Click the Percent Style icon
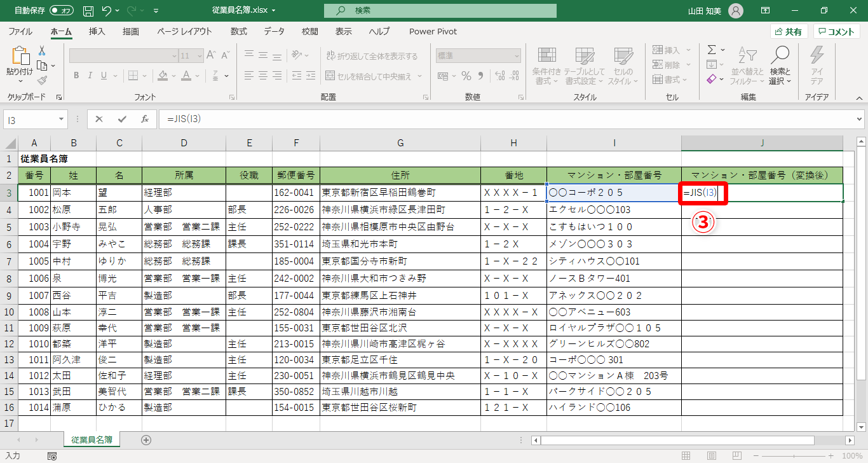The image size is (868, 463). tap(466, 76)
